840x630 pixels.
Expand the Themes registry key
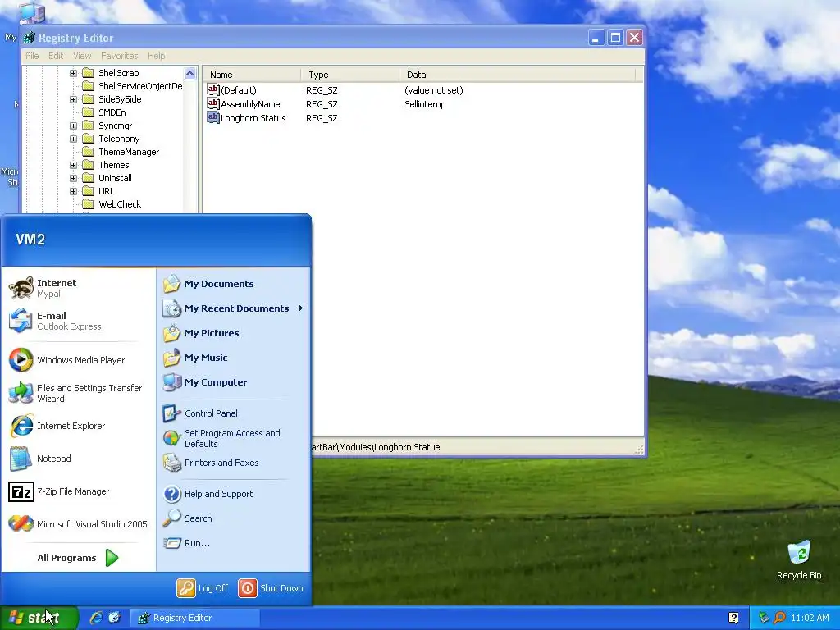coord(73,165)
